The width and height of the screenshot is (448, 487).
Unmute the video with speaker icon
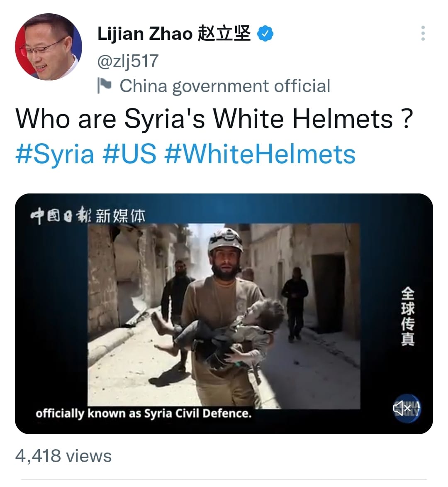point(402,408)
